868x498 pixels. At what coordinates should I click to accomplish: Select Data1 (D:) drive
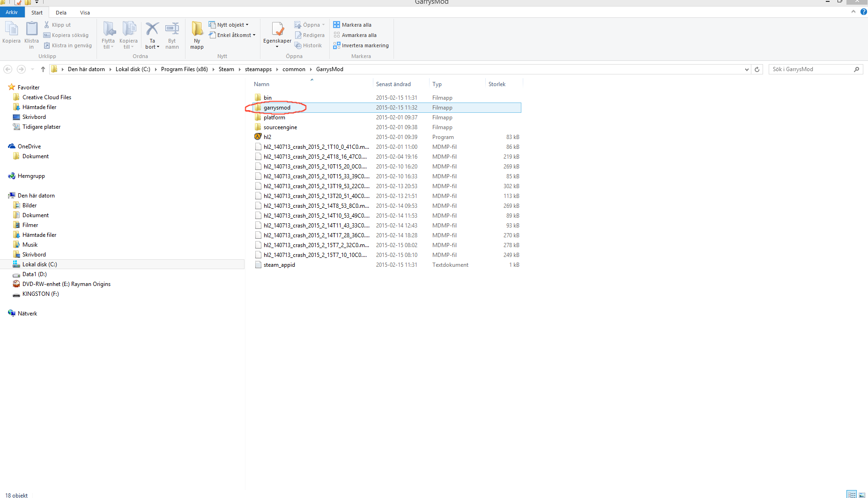(x=35, y=274)
